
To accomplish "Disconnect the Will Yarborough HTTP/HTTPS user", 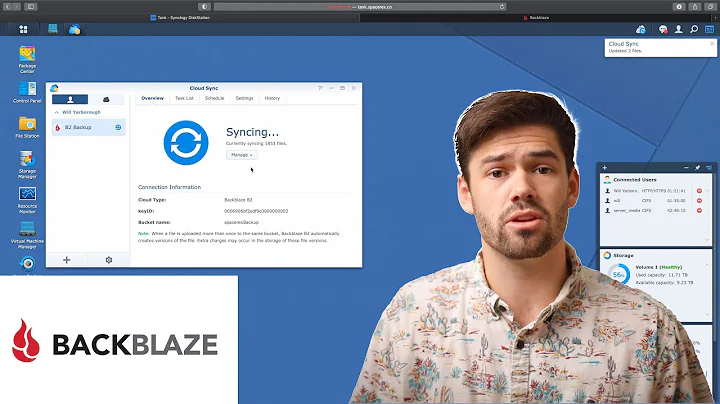I will tap(699, 191).
